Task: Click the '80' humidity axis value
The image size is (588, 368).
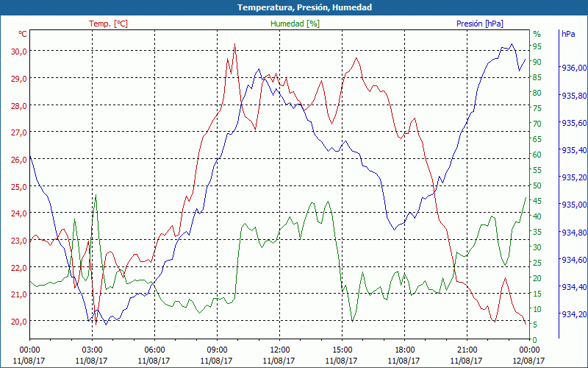Action: tap(537, 93)
